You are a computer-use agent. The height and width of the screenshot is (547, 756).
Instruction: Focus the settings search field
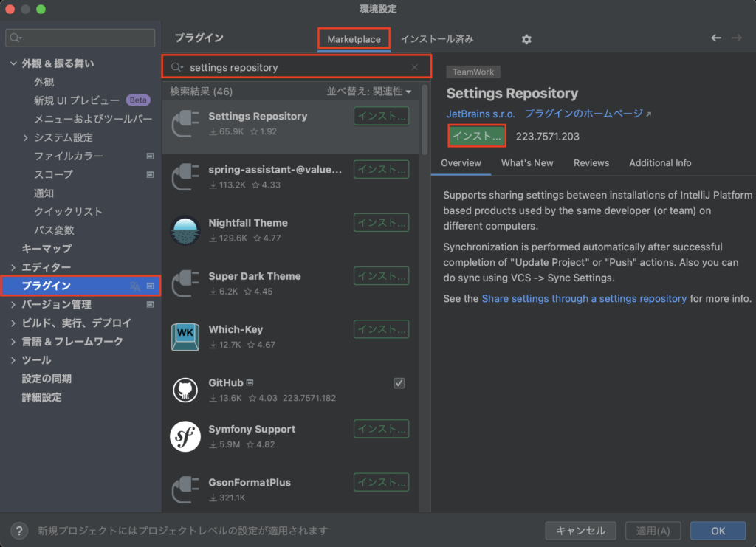click(x=80, y=38)
